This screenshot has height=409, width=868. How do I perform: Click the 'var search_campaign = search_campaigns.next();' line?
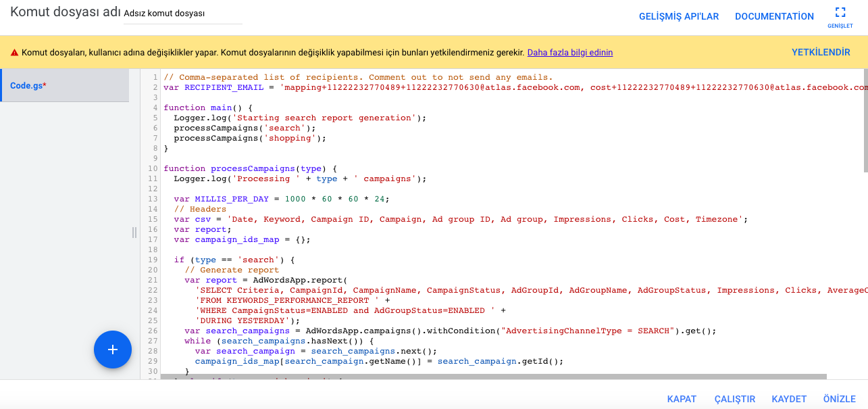316,351
